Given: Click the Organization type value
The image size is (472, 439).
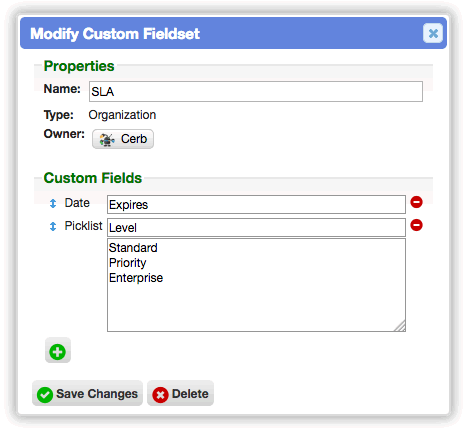Looking at the screenshot, I should [x=122, y=115].
